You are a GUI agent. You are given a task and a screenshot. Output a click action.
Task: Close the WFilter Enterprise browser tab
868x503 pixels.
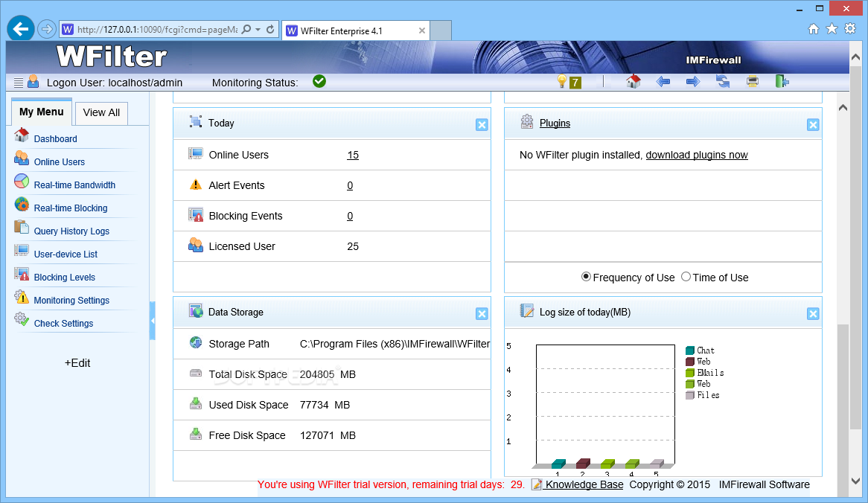pyautogui.click(x=422, y=31)
